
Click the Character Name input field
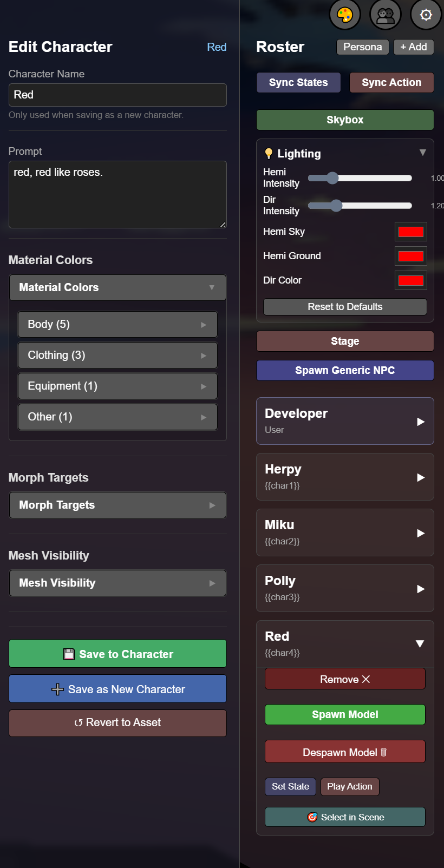click(x=117, y=95)
